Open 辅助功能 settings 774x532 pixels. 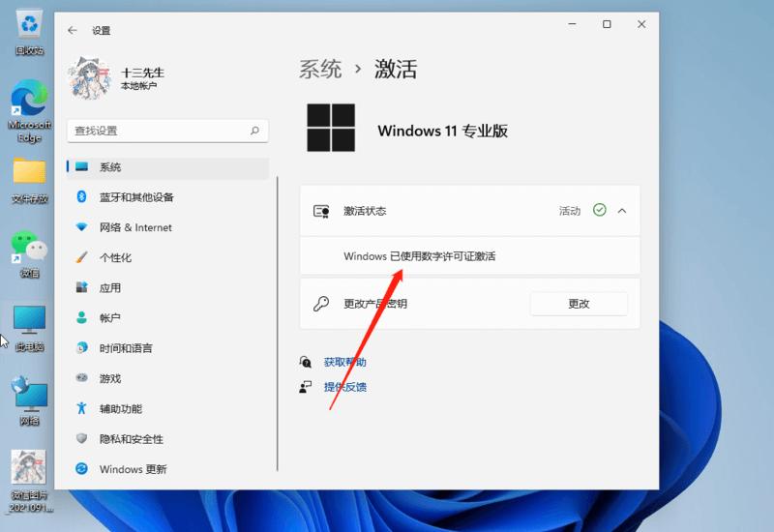pos(167,408)
